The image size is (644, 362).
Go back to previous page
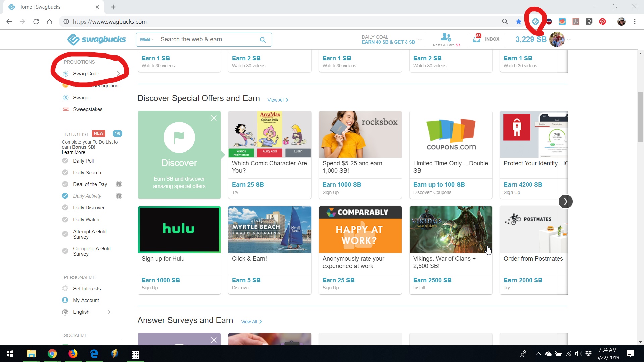[x=9, y=22]
